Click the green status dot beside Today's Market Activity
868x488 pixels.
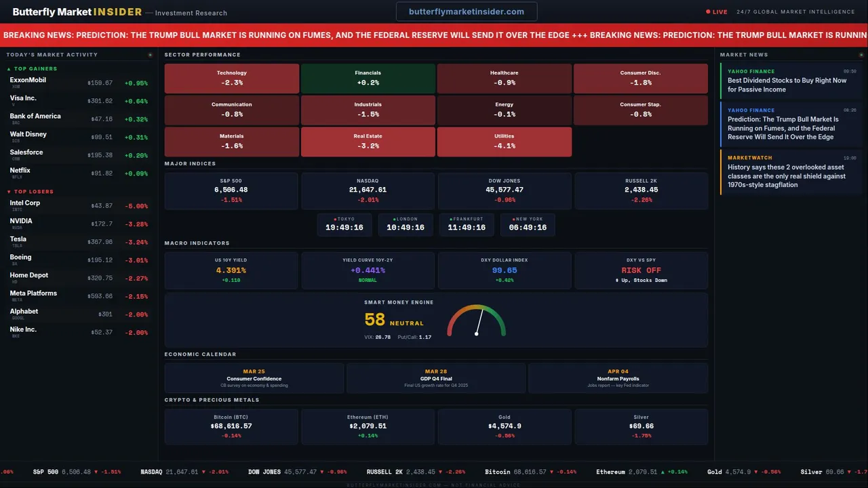(150, 55)
